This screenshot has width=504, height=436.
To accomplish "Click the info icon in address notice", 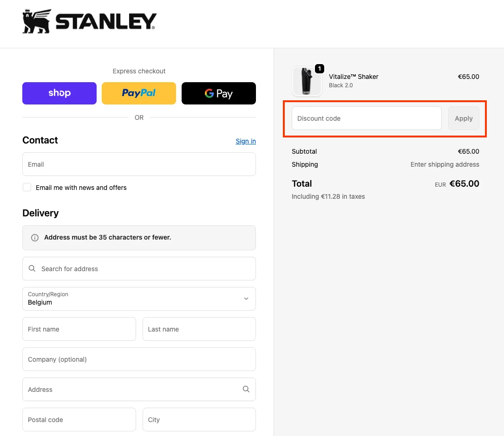I will (x=35, y=237).
